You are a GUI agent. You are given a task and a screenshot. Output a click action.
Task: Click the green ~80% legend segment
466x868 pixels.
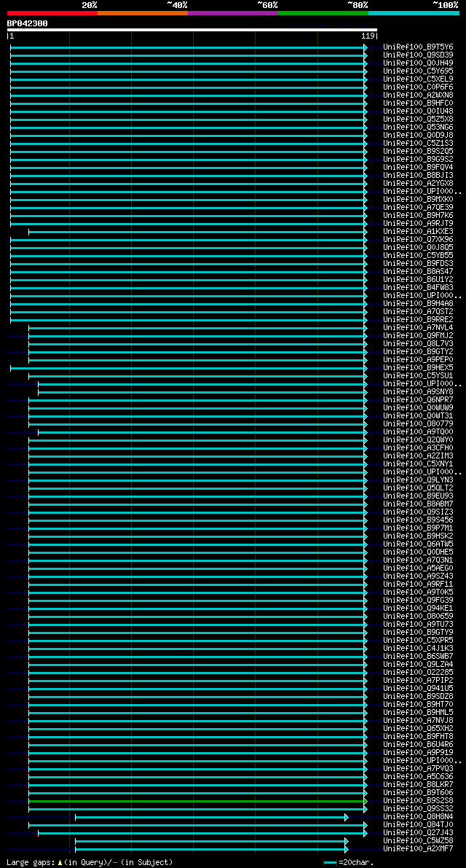coord(323,12)
